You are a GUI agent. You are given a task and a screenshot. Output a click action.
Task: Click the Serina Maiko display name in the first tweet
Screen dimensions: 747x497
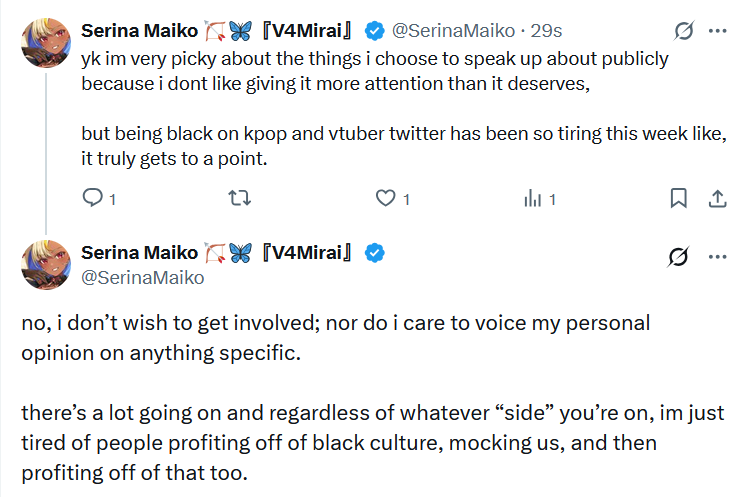140,31
